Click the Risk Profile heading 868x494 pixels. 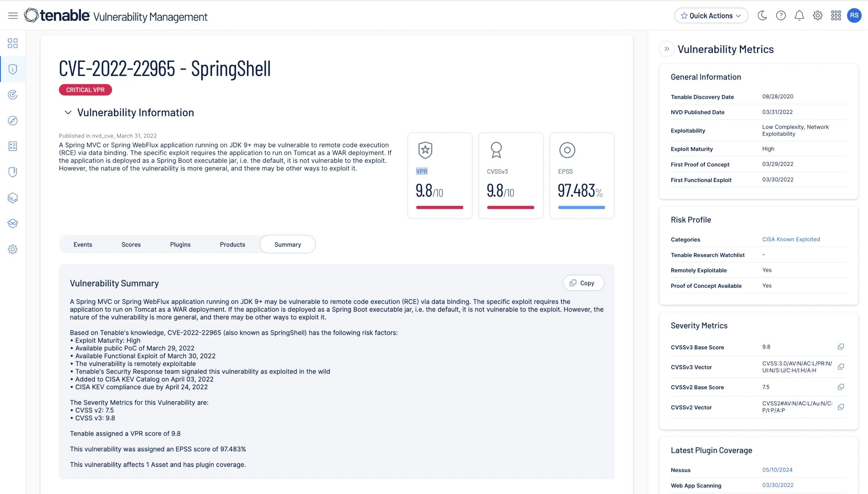pyautogui.click(x=690, y=220)
